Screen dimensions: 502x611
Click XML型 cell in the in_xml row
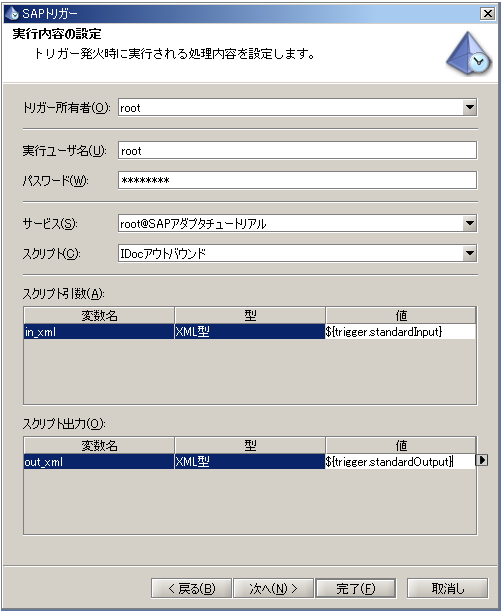[x=250, y=332]
